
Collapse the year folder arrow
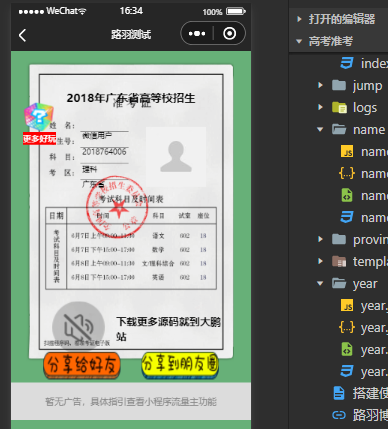click(x=320, y=283)
